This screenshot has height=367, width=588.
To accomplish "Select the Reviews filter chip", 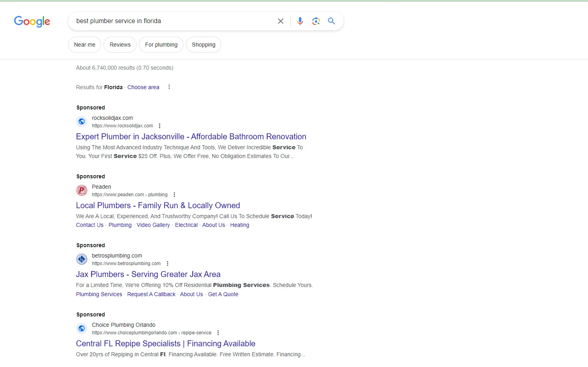I will point(120,45).
